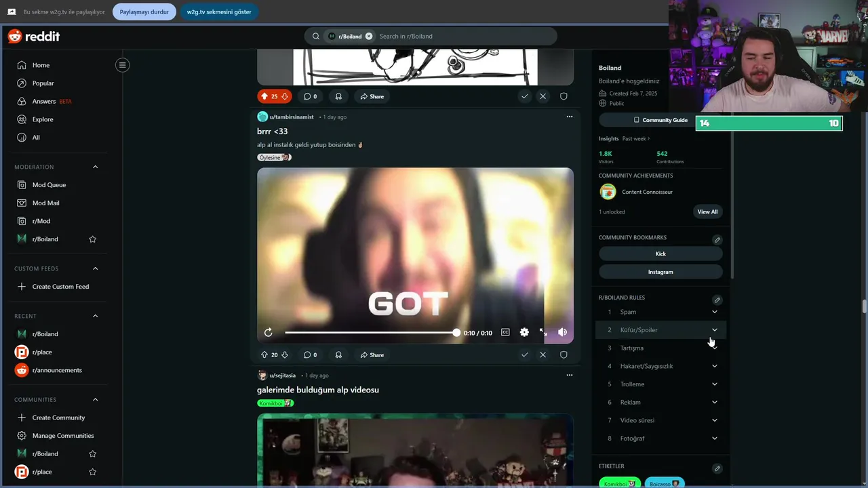This screenshot has width=868, height=488.
Task: Open options menu for brrr <33 post
Action: click(x=569, y=117)
